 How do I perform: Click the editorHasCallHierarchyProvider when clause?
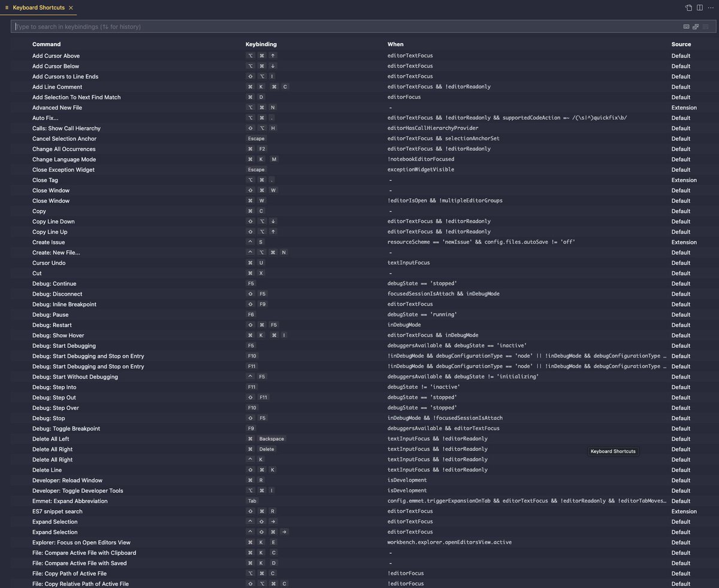point(433,128)
